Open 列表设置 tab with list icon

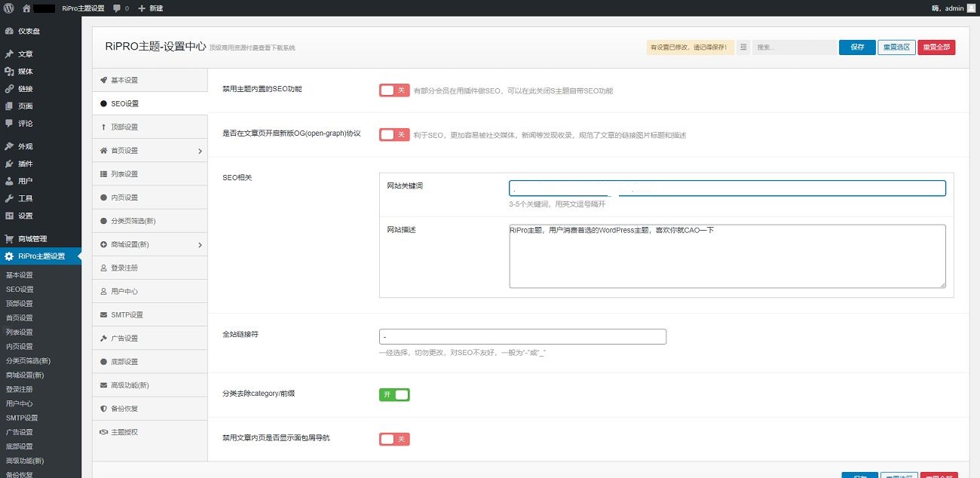149,174
